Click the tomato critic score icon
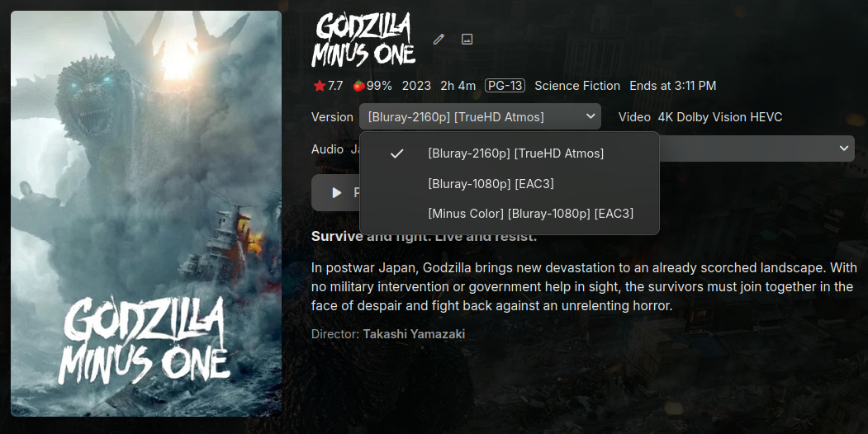 358,86
